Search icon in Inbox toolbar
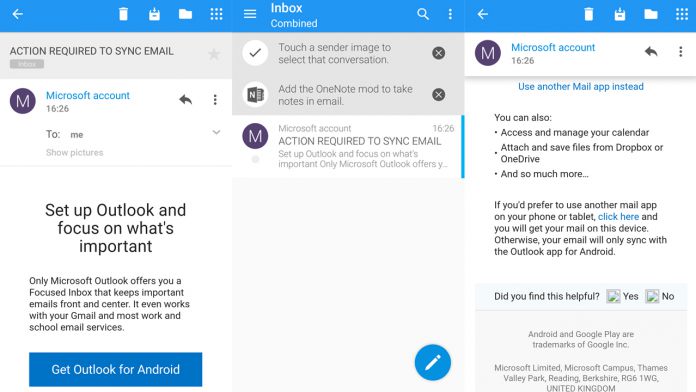Screen dimensions: 696x392 pyautogui.click(x=423, y=14)
